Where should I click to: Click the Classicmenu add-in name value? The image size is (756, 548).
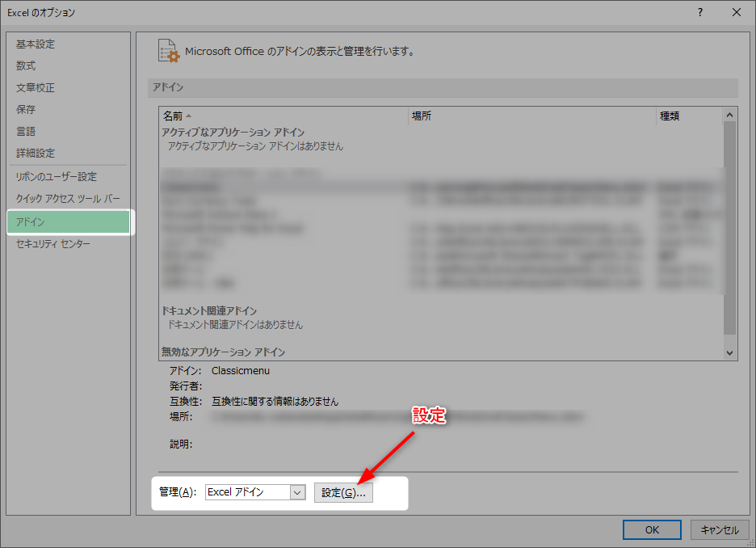(241, 370)
